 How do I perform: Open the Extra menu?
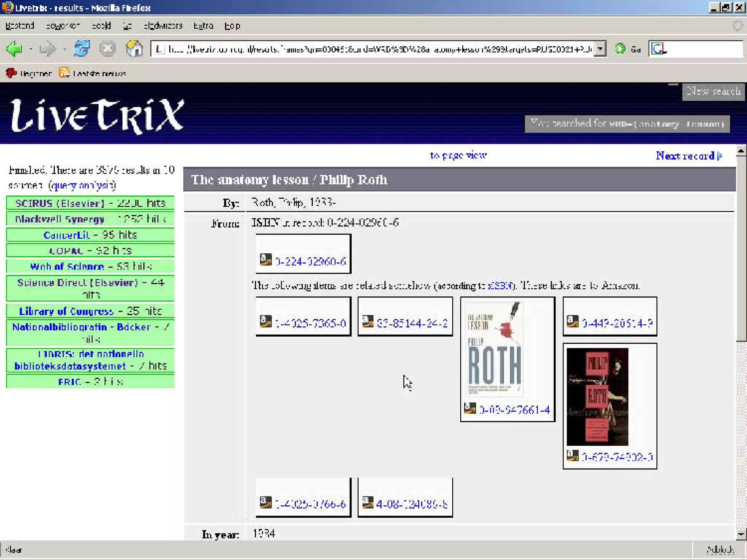click(x=203, y=26)
